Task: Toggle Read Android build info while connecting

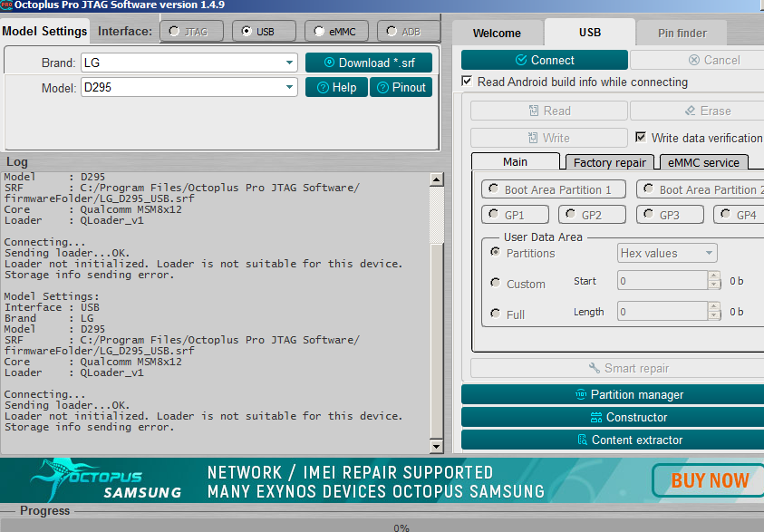Action: coord(467,81)
